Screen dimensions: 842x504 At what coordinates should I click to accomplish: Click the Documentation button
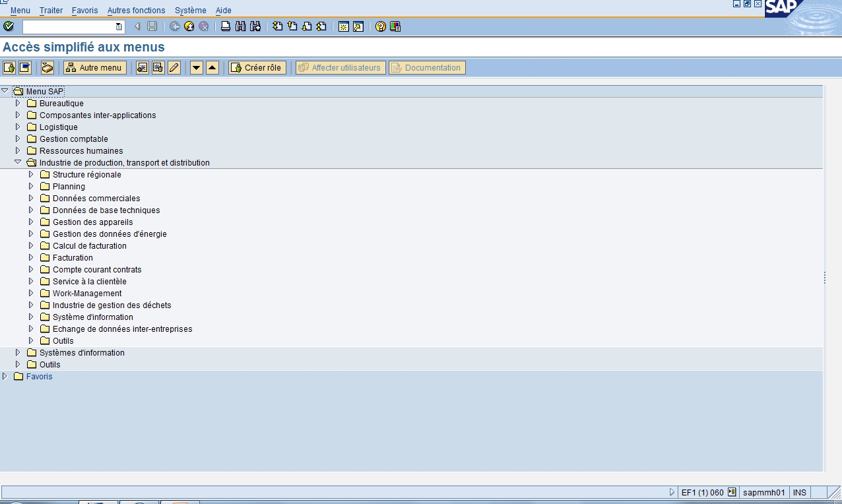coord(427,67)
